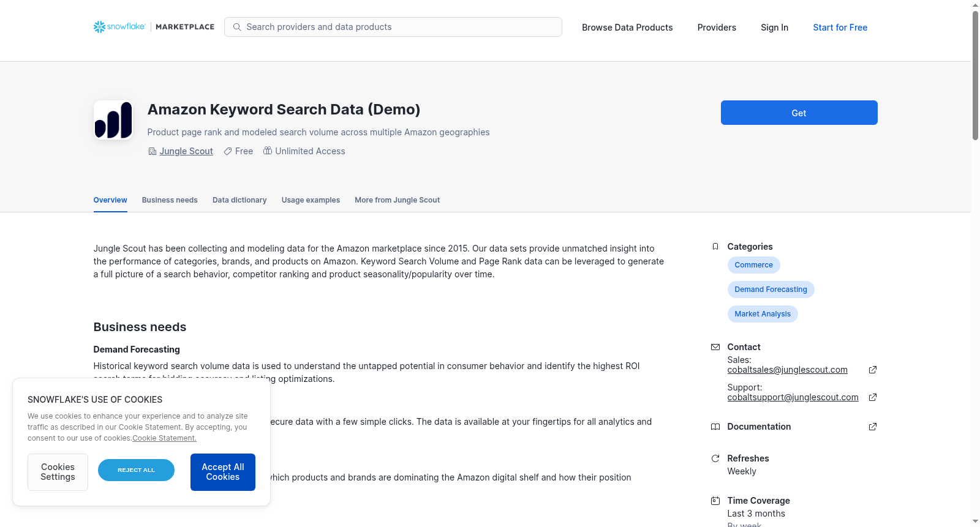Select the More from Jungle Scout tab
This screenshot has width=980, height=527.
click(397, 200)
